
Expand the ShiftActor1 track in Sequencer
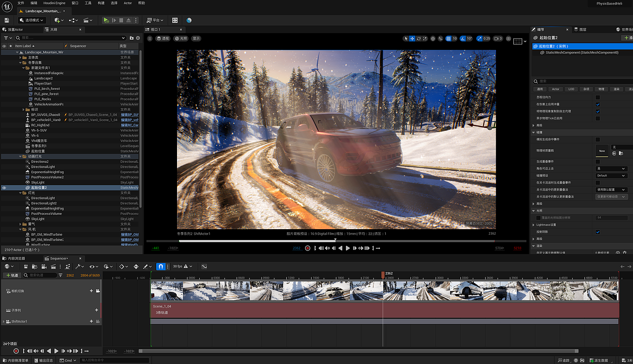tap(4, 322)
